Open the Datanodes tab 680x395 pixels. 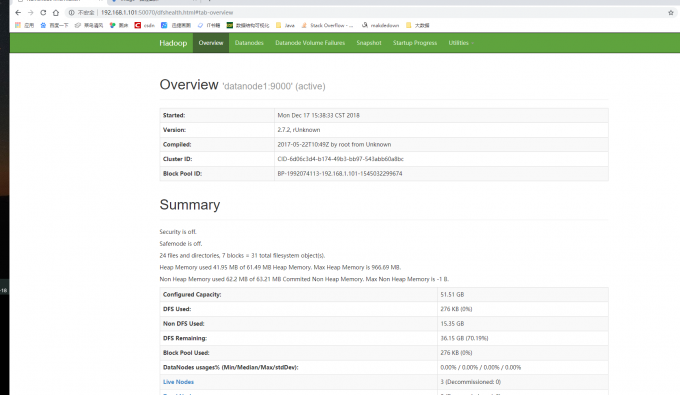point(249,43)
